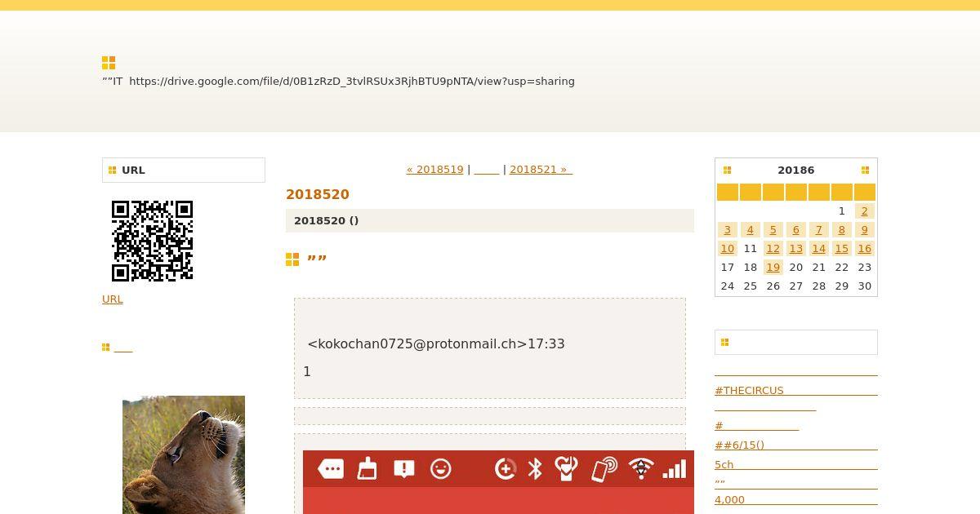Click the message bubble icon in the embedded screenshot
980x514 pixels.
click(x=330, y=469)
